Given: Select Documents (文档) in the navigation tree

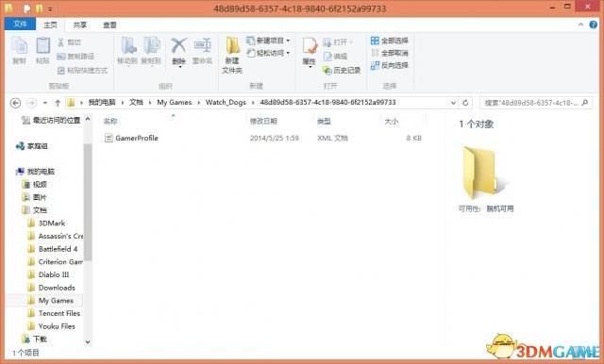Looking at the screenshot, I should coord(35,210).
